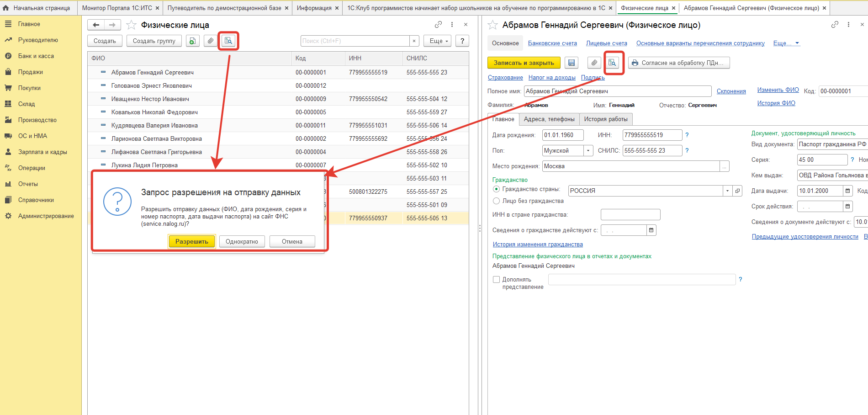Add Абрамов card to favorites star

(492, 25)
